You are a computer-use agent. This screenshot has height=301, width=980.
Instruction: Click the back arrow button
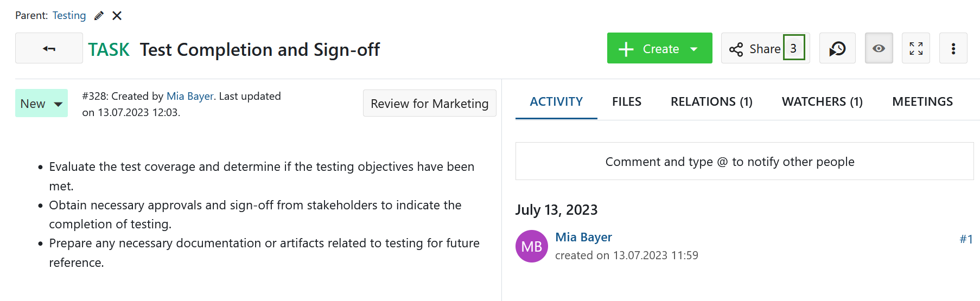[49, 48]
